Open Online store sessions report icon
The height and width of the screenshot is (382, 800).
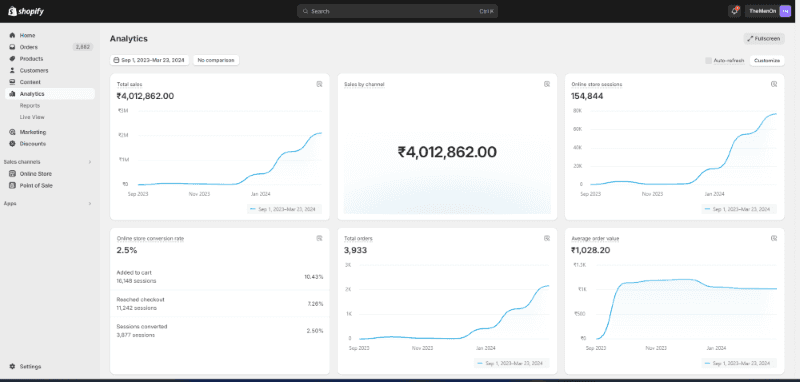tap(773, 84)
